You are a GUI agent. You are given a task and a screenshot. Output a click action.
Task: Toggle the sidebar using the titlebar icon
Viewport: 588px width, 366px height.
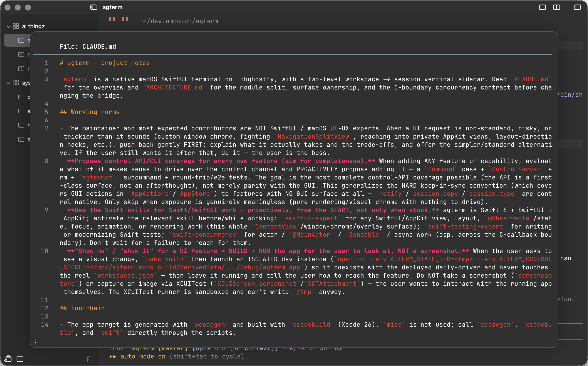(x=94, y=7)
